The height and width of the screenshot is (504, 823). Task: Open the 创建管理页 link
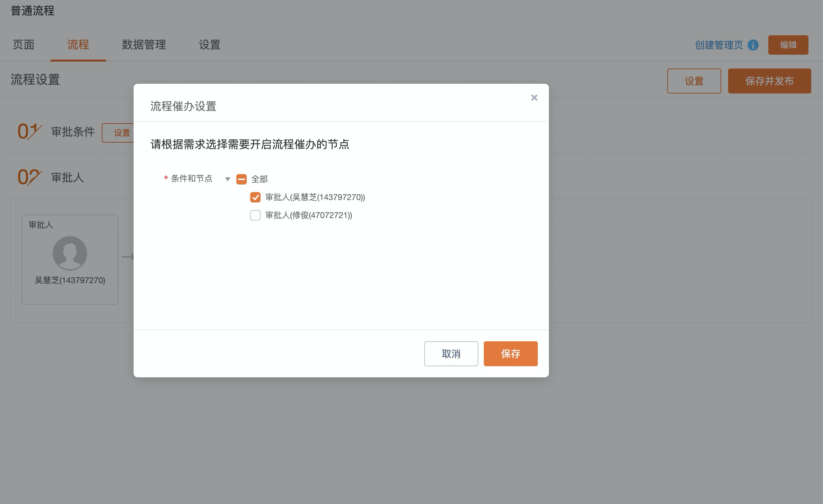pyautogui.click(x=718, y=45)
